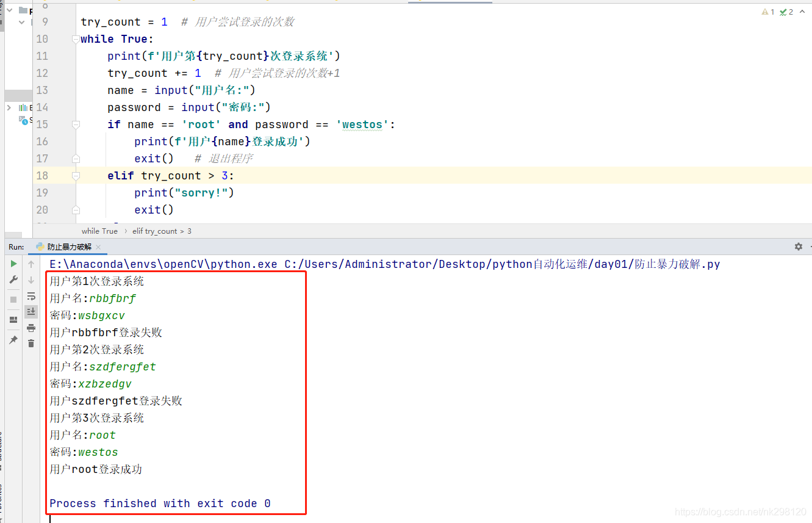Collapse the if name == 'root' fold marker
This screenshot has width=812, height=523.
click(76, 124)
